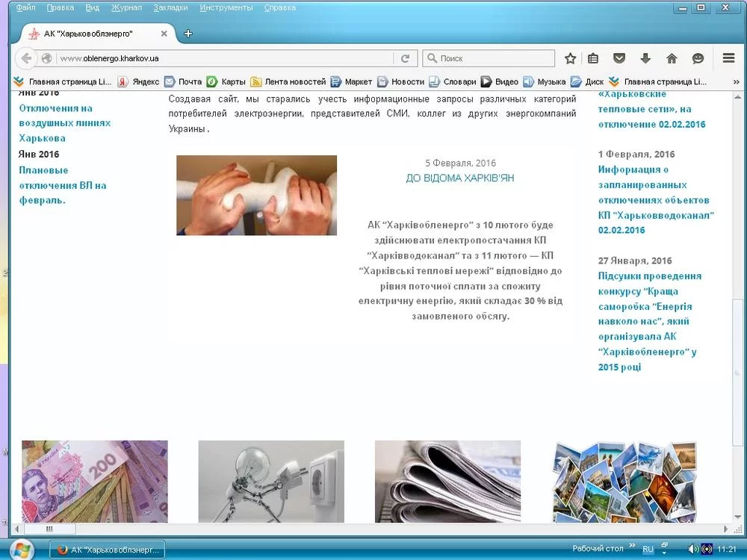Viewport: 747px width, 560px height.
Task: Open the Правка menu
Action: tap(61, 7)
